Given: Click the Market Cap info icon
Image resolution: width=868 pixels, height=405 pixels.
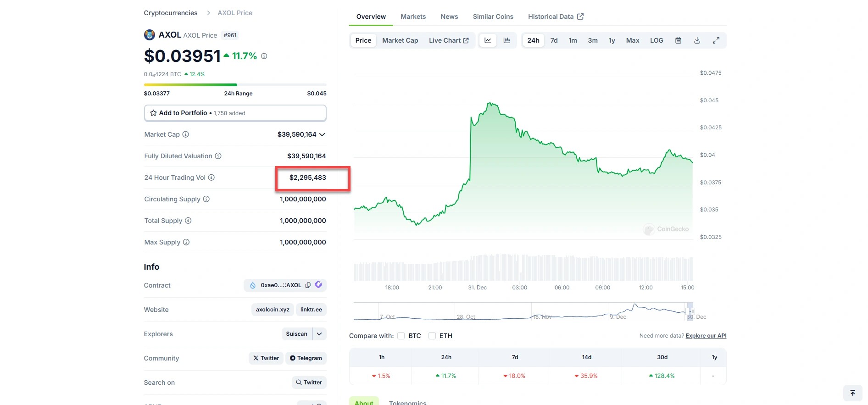Looking at the screenshot, I should click(x=186, y=134).
